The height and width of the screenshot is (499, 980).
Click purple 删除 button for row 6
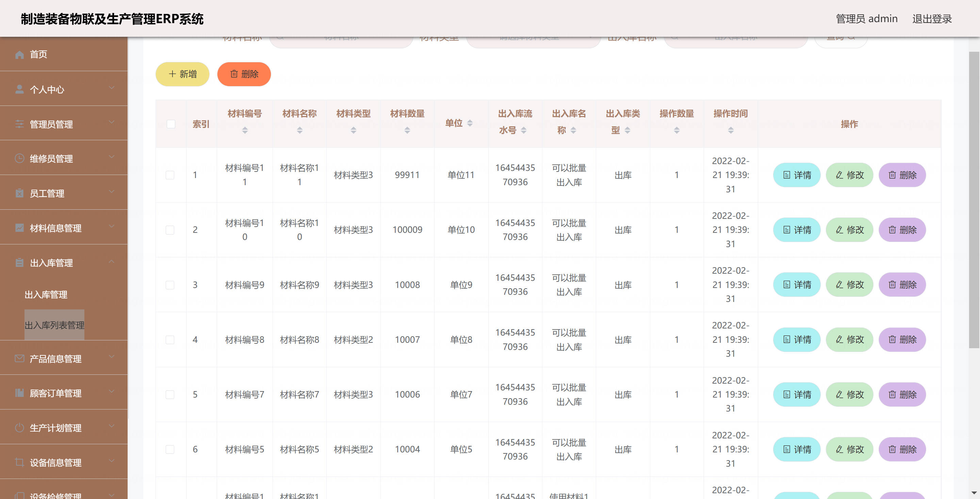(902, 449)
